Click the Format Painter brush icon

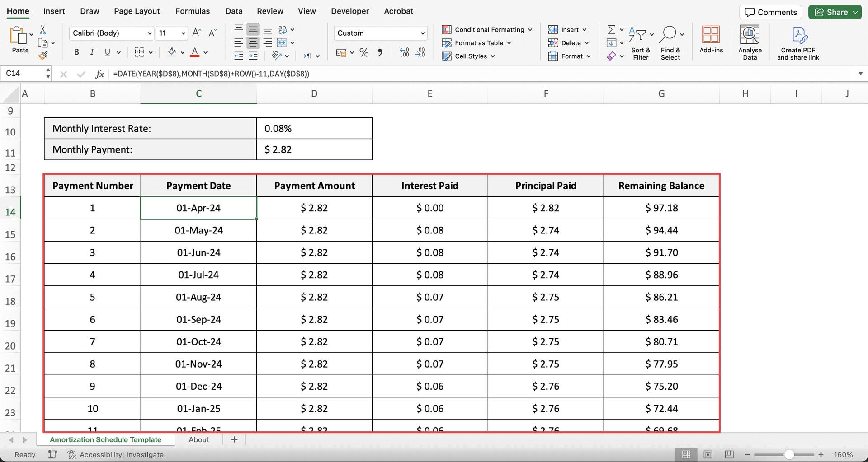(x=43, y=56)
